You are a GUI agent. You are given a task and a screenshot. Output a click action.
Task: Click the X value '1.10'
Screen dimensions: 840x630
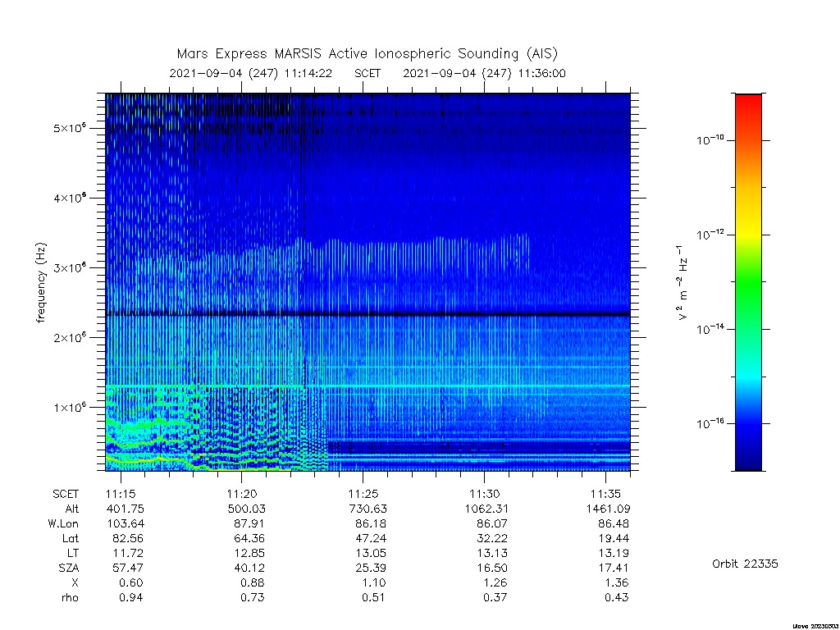(x=373, y=583)
